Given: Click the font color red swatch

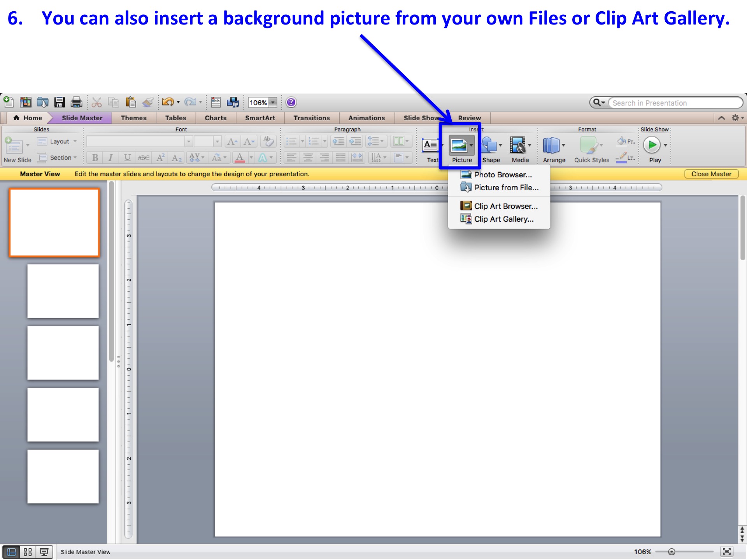Looking at the screenshot, I should point(240,157).
